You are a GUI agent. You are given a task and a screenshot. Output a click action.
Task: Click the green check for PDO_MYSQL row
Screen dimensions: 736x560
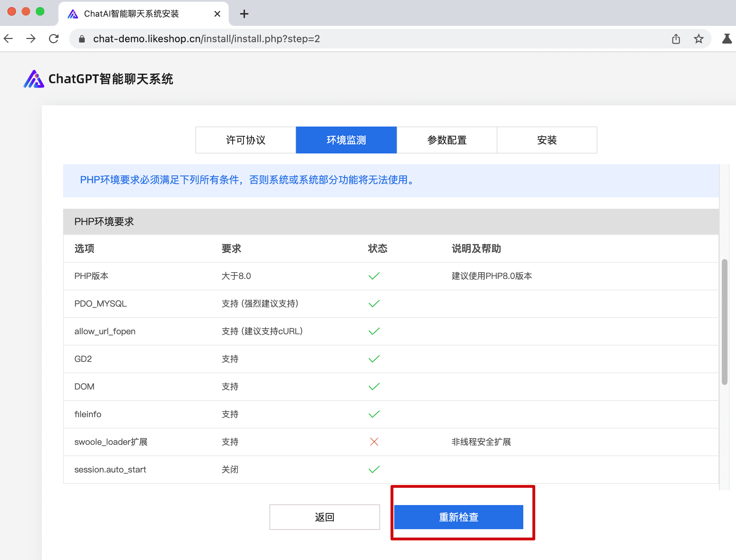tap(374, 303)
